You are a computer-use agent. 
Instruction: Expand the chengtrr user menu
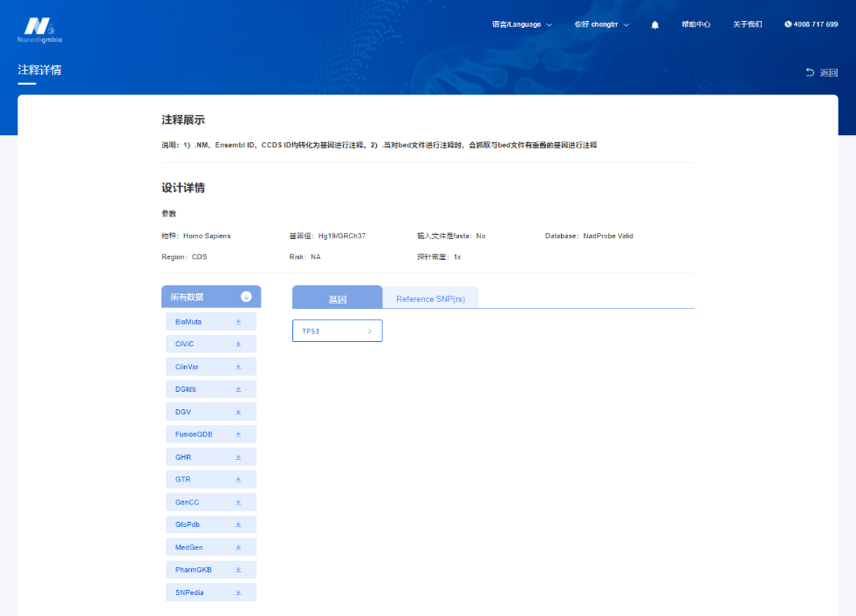601,24
